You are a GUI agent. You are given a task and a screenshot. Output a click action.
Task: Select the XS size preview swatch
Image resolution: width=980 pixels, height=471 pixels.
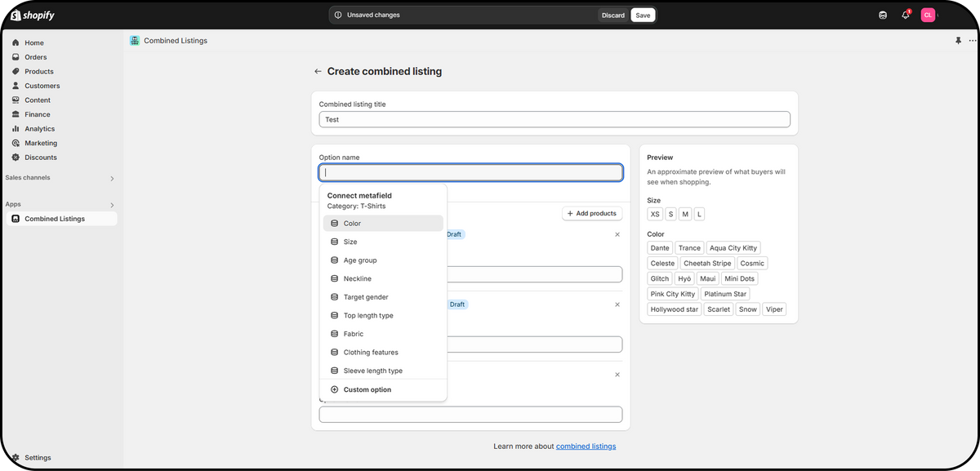[x=655, y=214]
